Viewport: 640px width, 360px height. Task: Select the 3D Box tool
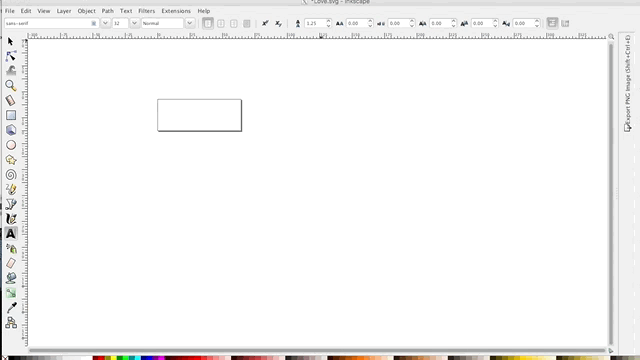pyautogui.click(x=11, y=130)
